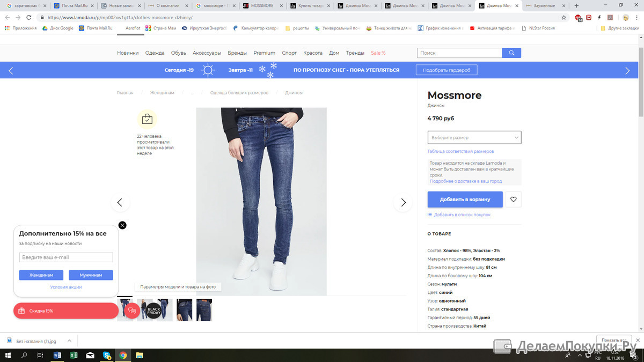This screenshot has height=362, width=644.
Task: Add jeans to favorites with heart icon
Action: point(514,200)
